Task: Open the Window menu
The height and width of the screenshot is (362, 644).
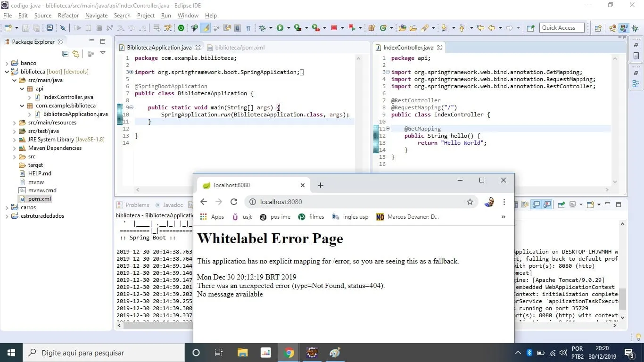Action: (188, 16)
